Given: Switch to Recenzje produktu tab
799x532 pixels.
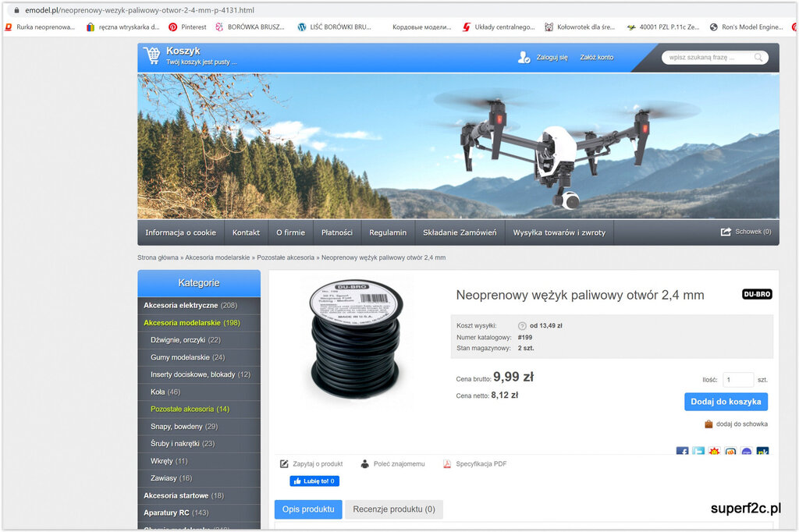Looking at the screenshot, I should coord(394,509).
